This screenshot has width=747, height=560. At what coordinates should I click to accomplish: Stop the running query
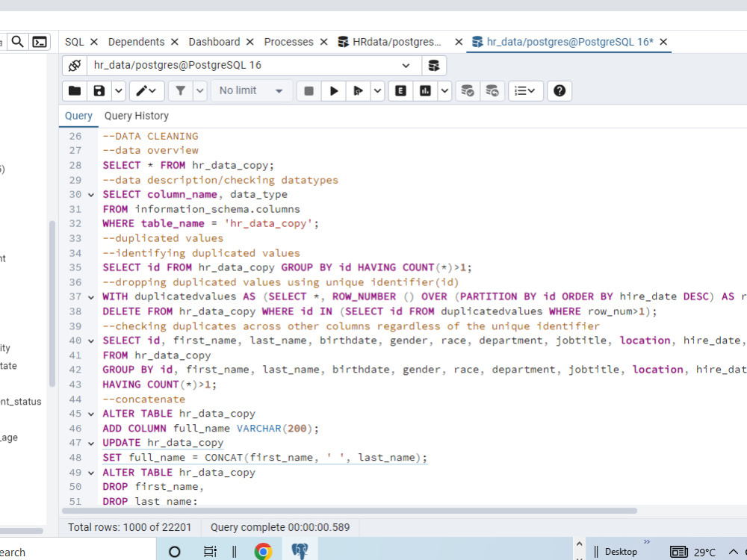point(308,90)
